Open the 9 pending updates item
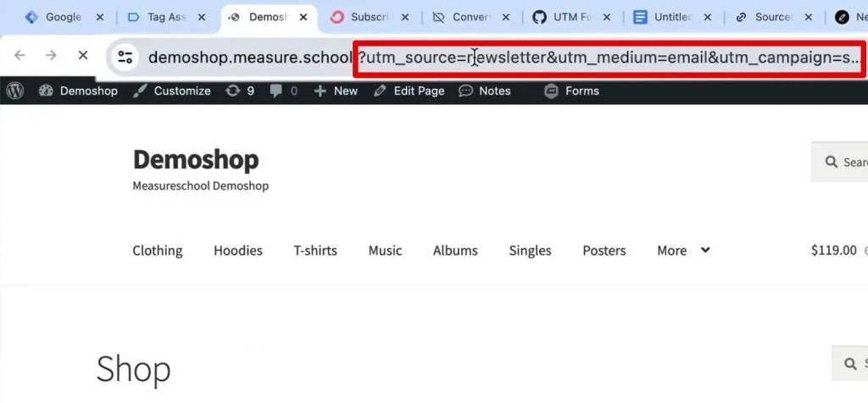 (240, 91)
